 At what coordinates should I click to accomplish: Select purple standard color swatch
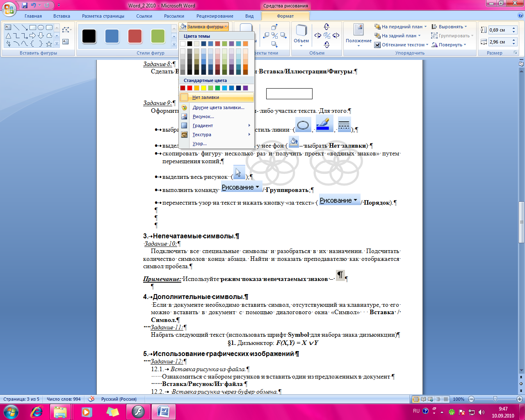point(245,88)
